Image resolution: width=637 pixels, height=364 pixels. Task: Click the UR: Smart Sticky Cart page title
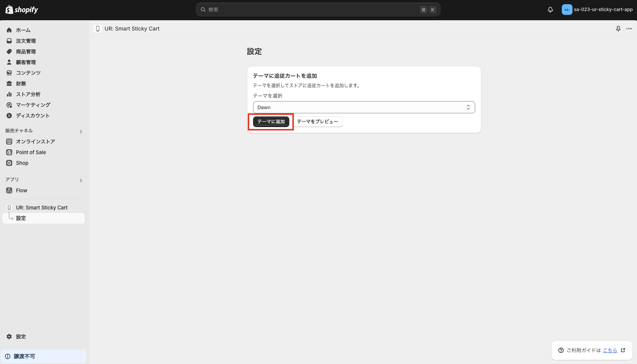132,29
